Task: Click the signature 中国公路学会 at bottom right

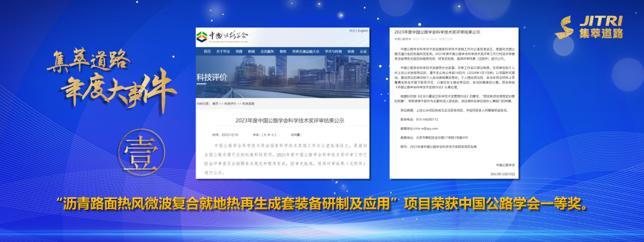Action: [x=505, y=165]
